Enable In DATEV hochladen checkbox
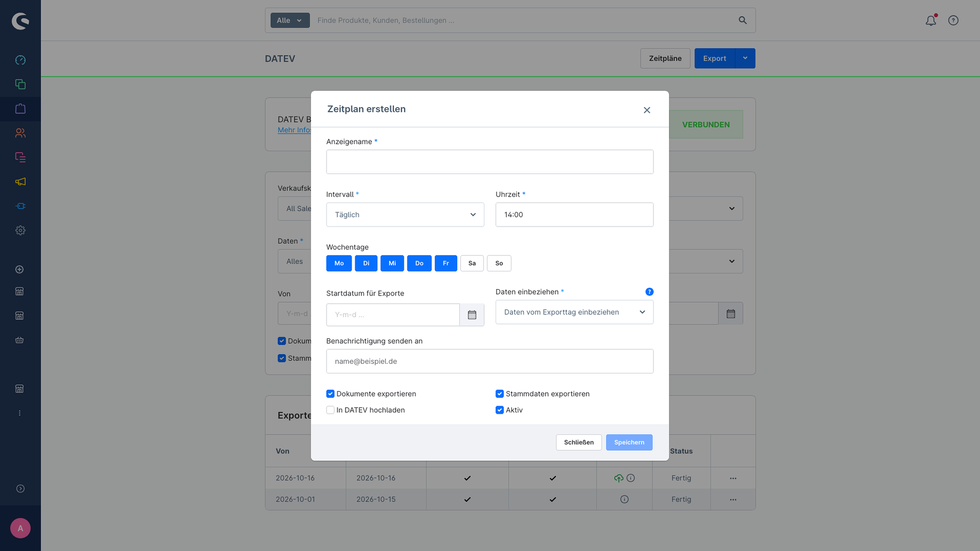Image resolution: width=980 pixels, height=551 pixels. coord(330,410)
